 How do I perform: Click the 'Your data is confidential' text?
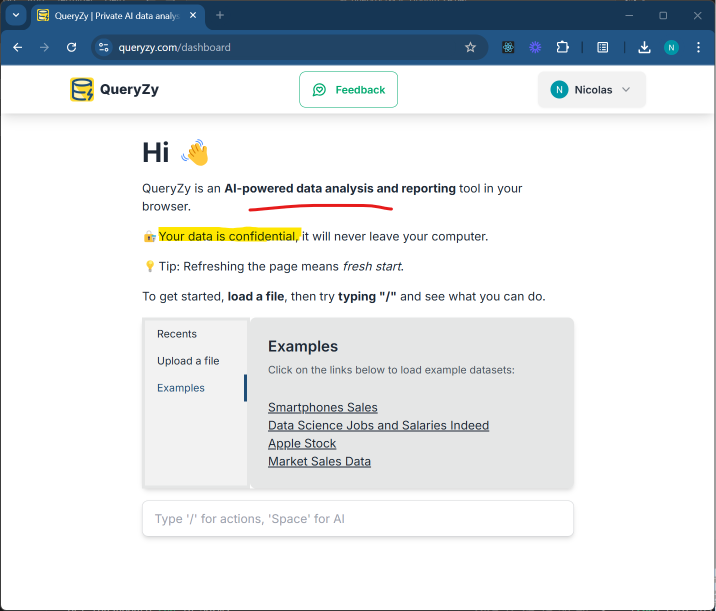(228, 236)
